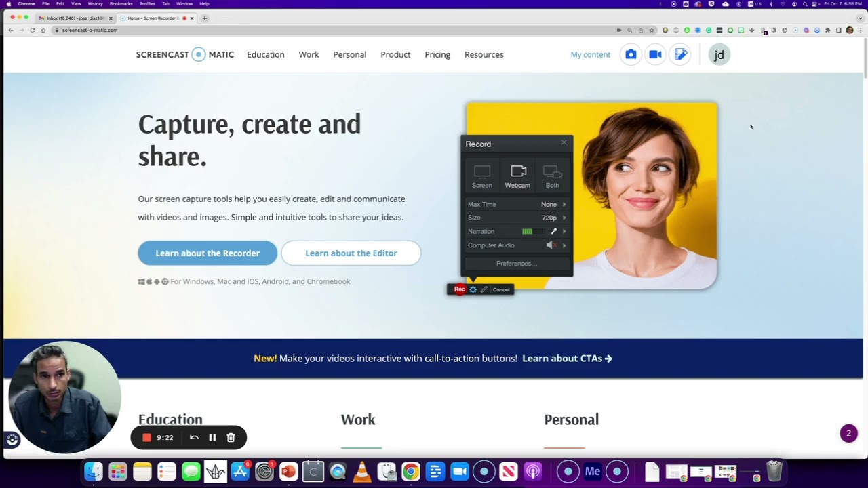Click the Screencast-O-Matic logo
868x488 pixels.
(185, 54)
